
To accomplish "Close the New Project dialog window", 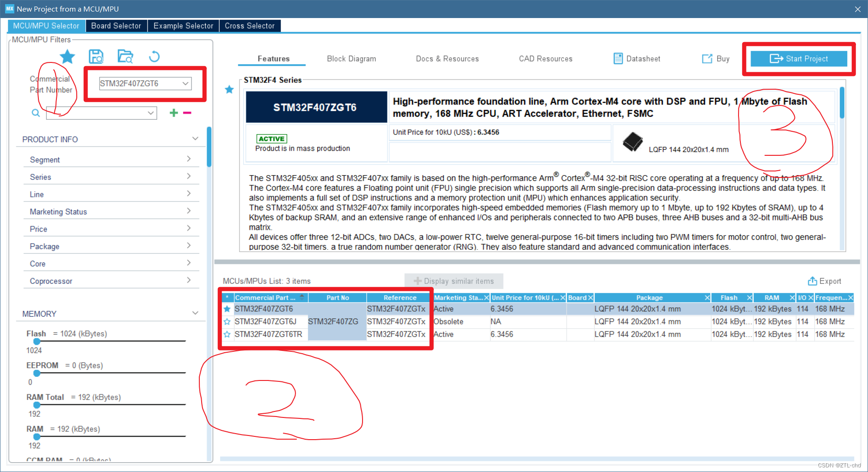I will tap(857, 9).
